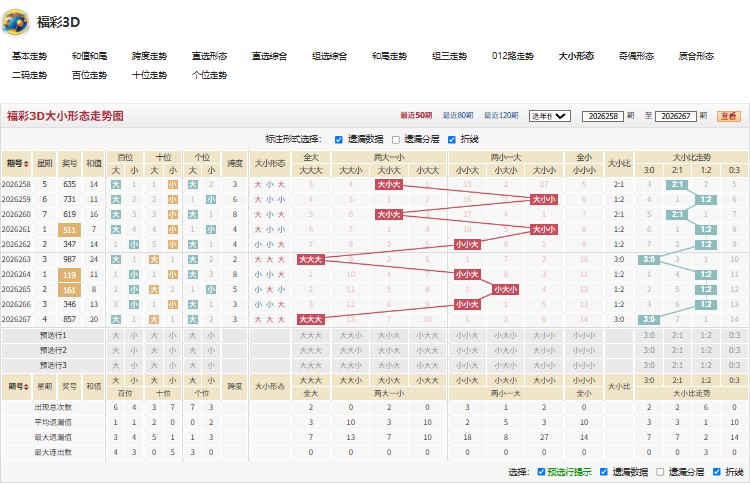Click the orange 查看 button
The width and height of the screenshot is (750, 485).
click(x=729, y=116)
